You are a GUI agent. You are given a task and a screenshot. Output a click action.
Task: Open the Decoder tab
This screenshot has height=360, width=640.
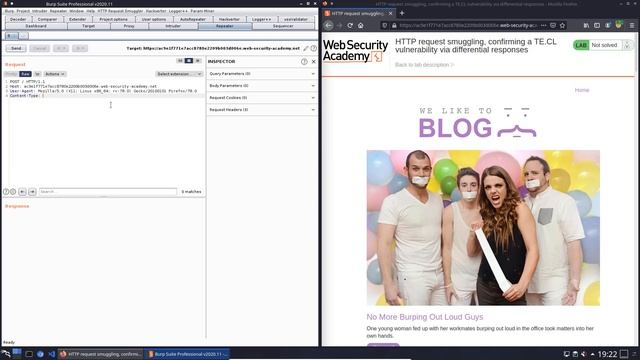click(x=18, y=19)
